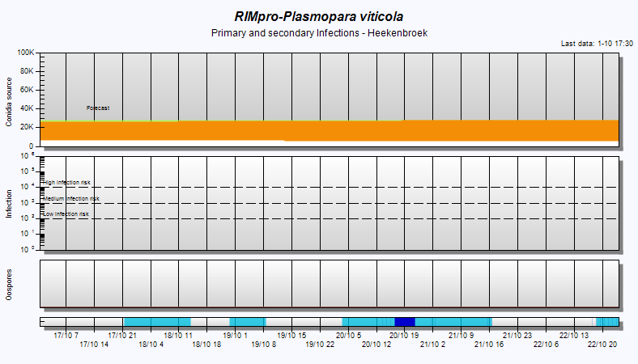Viewport: 638px width, 364px height.
Task: Click the 20/10 5 time axis label
Action: (x=348, y=336)
